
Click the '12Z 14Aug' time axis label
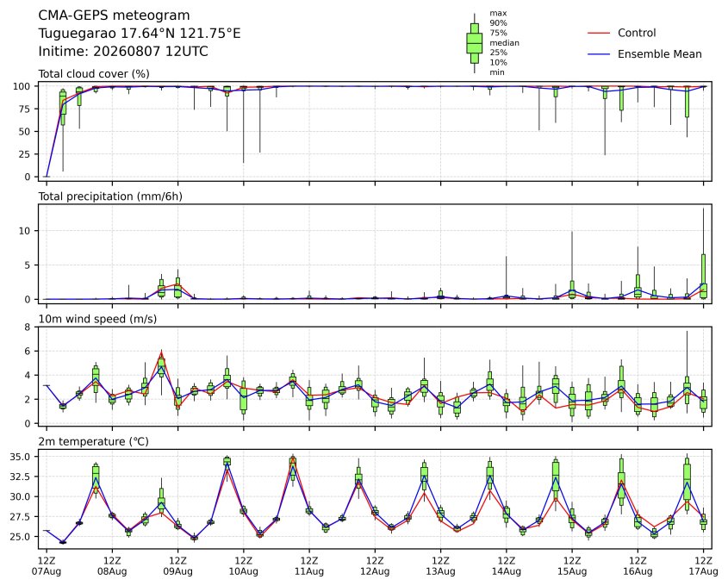pos(507,566)
